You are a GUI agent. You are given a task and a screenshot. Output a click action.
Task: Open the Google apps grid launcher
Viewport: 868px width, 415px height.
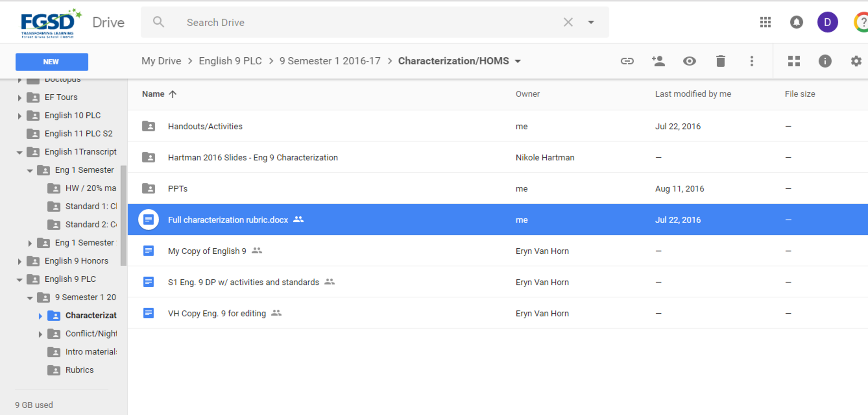(765, 22)
